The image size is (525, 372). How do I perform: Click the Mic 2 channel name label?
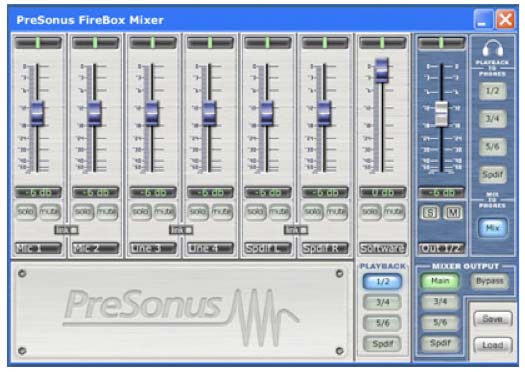95,248
